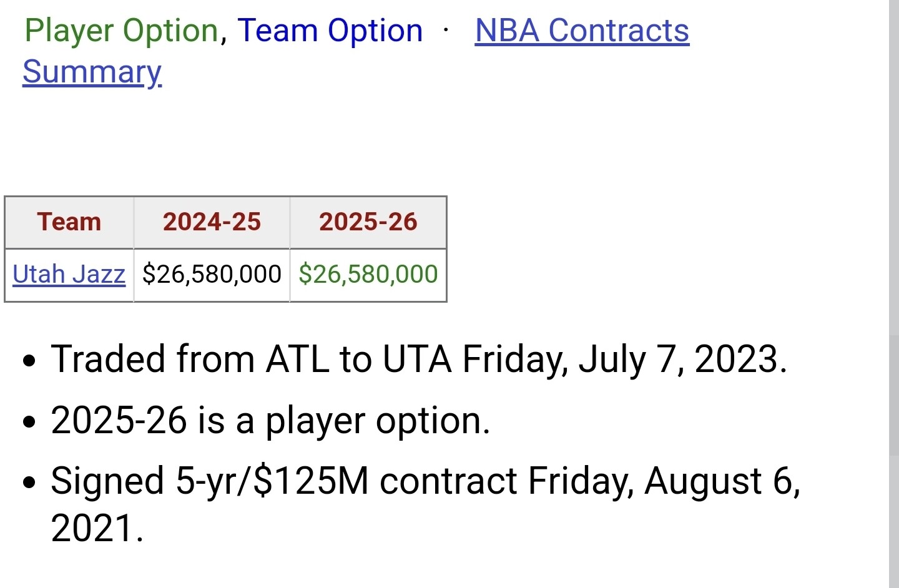899x588 pixels.
Task: Click the black 2024-25 salary cell
Action: [x=212, y=275]
